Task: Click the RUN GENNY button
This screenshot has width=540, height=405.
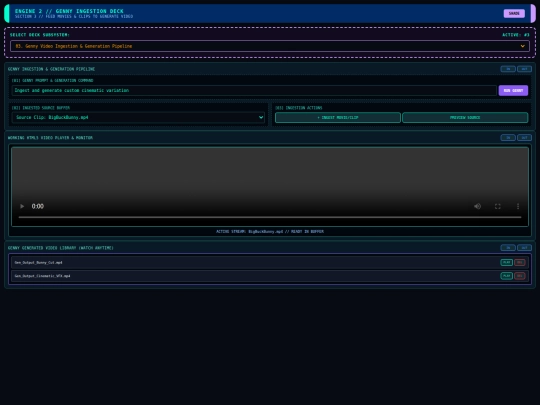Action: 513,91
